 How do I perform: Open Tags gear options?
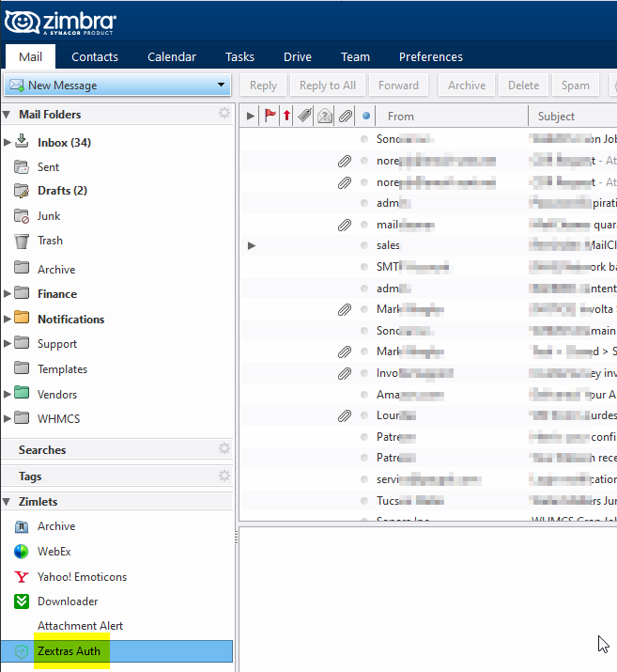click(x=224, y=476)
